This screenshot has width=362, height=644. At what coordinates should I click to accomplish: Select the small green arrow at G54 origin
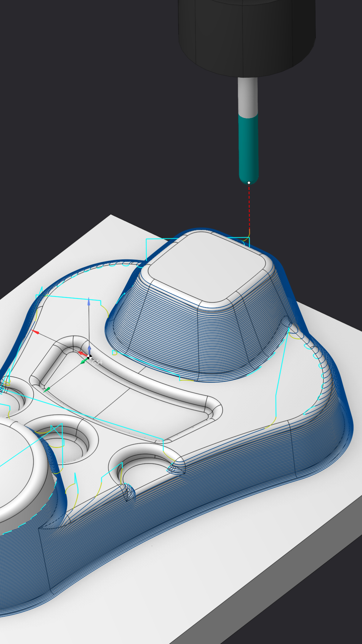pyautogui.click(x=83, y=362)
